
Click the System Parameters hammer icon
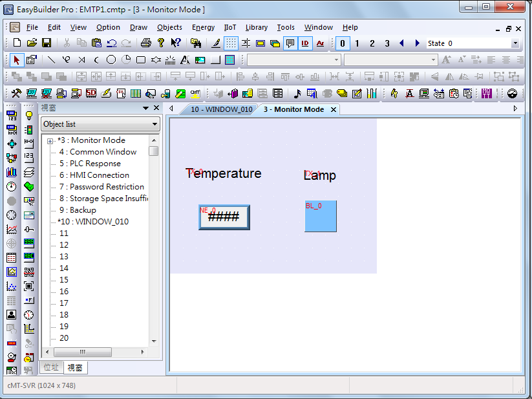pyautogui.click(x=16, y=93)
